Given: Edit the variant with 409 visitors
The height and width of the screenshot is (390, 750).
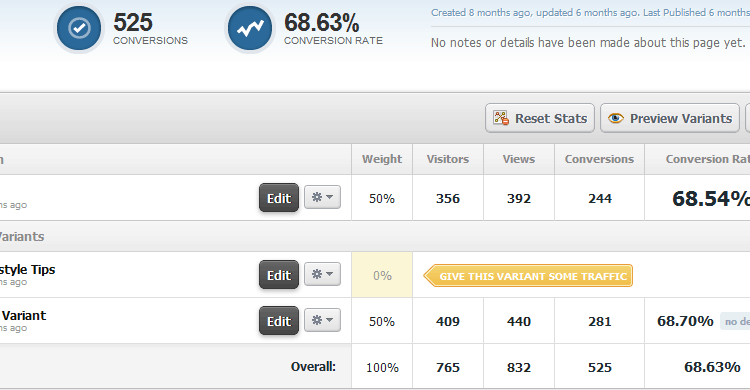Looking at the screenshot, I should tap(279, 321).
